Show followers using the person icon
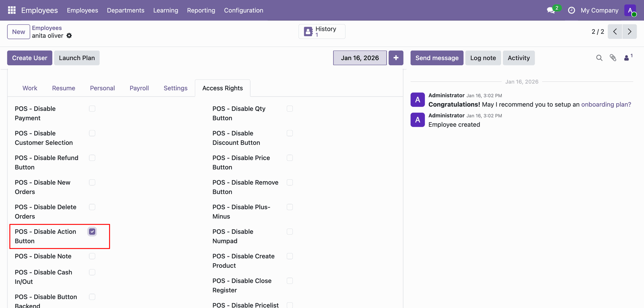The image size is (644, 308). point(627,58)
